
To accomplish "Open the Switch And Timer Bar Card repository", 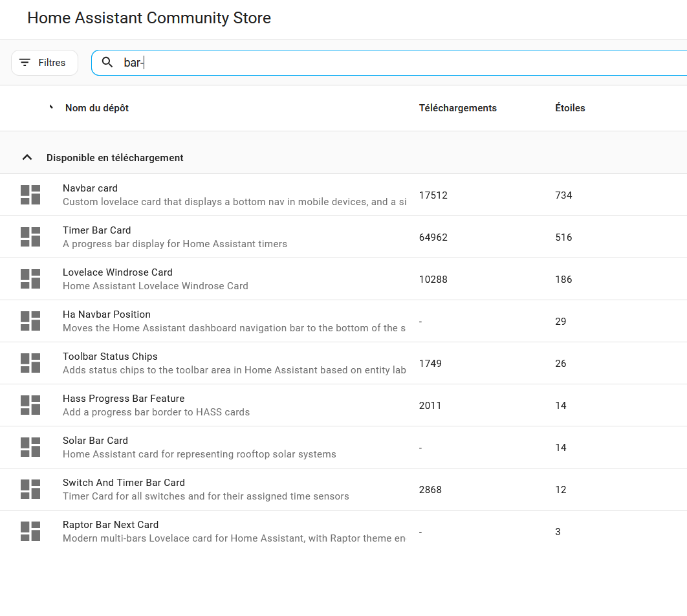I will pyautogui.click(x=124, y=483).
